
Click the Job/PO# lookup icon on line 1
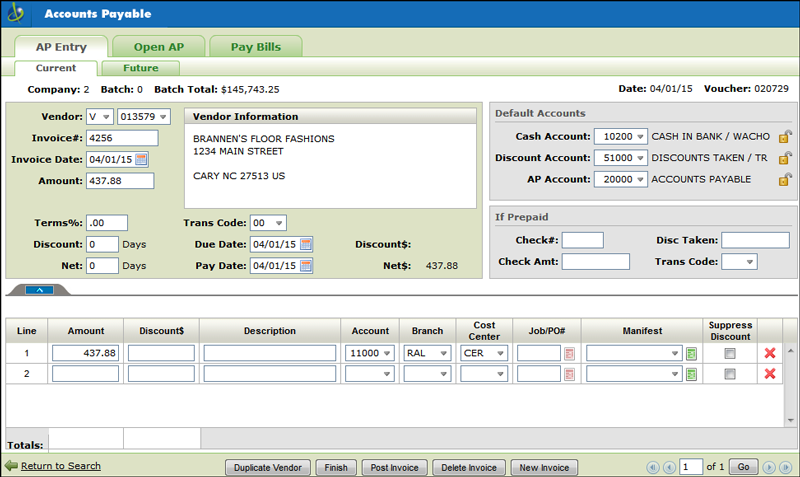click(569, 353)
